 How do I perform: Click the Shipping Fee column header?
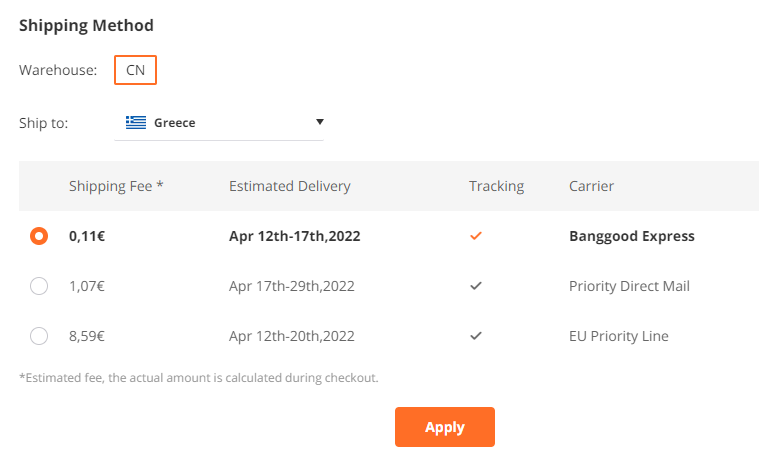tap(116, 186)
